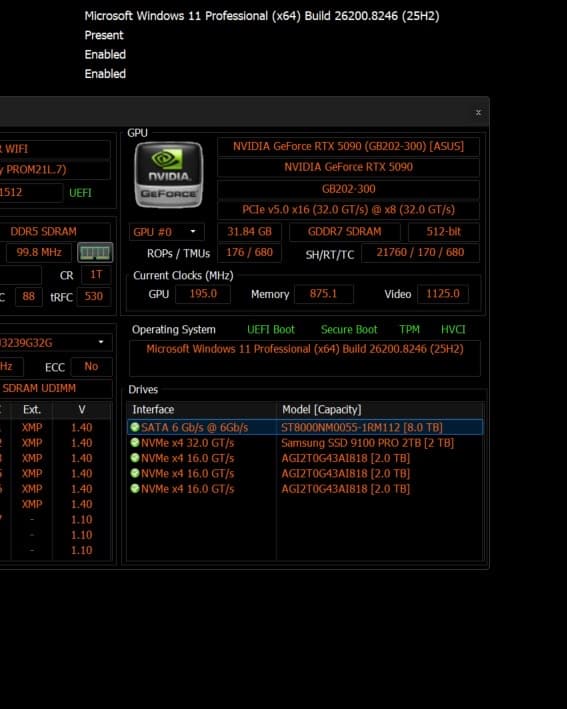Click the GPU clock value 195.0
The height and width of the screenshot is (709, 567).
coord(203,294)
